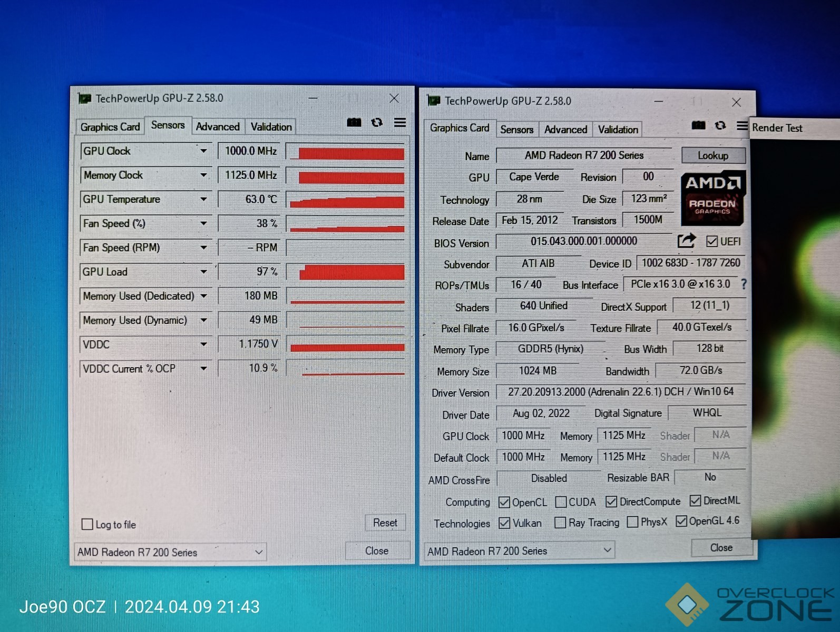Click the GPU Temperature red history graph
This screenshot has height=632, width=840.
(x=346, y=200)
